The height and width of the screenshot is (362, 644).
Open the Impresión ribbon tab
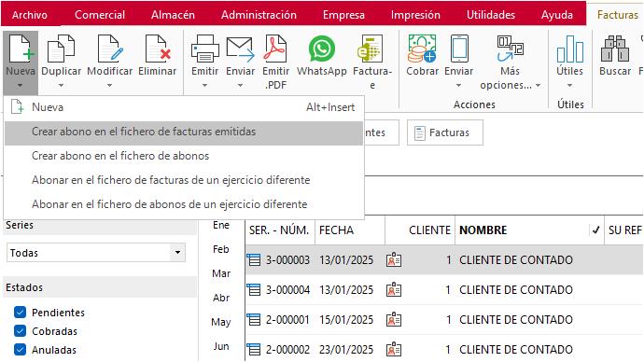pyautogui.click(x=415, y=15)
